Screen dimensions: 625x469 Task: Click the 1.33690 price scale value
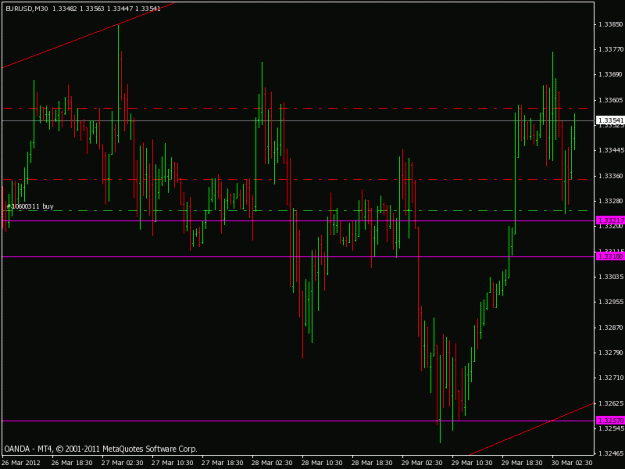pos(611,75)
